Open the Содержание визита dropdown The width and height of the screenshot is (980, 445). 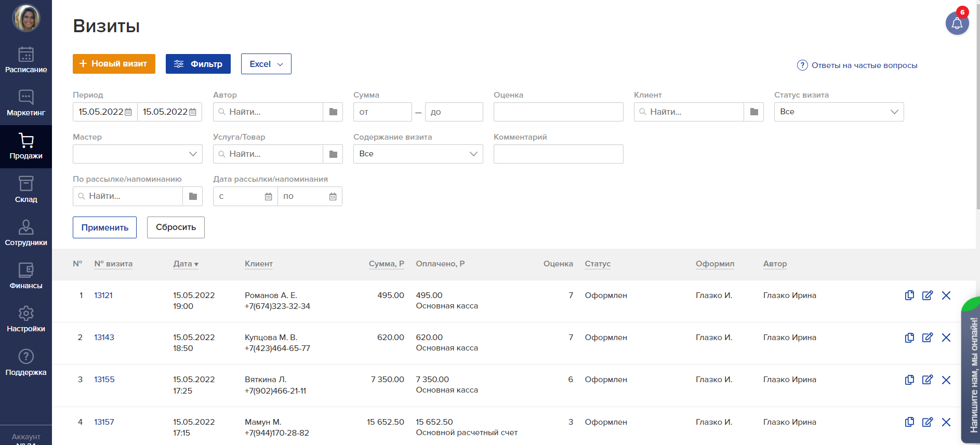(418, 154)
